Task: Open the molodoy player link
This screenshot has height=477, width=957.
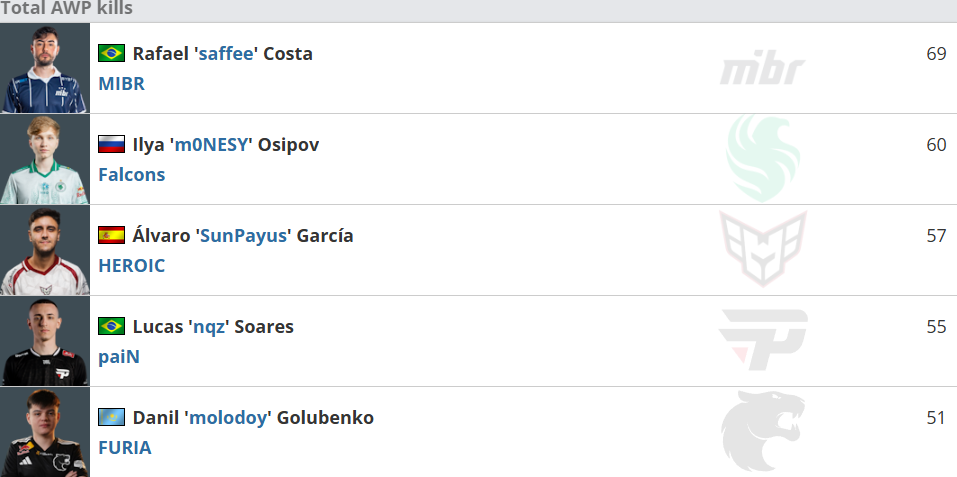Action: pos(228,418)
